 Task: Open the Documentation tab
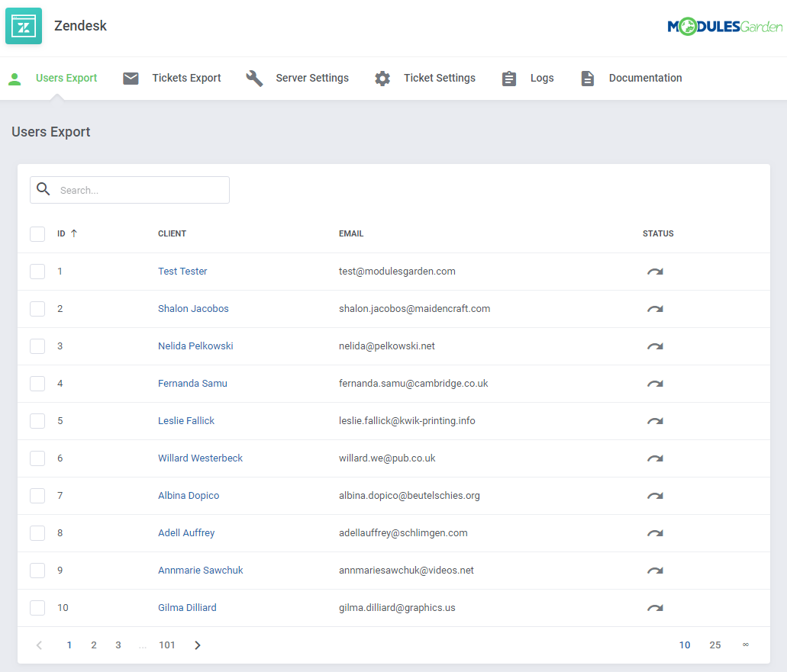[x=646, y=79]
